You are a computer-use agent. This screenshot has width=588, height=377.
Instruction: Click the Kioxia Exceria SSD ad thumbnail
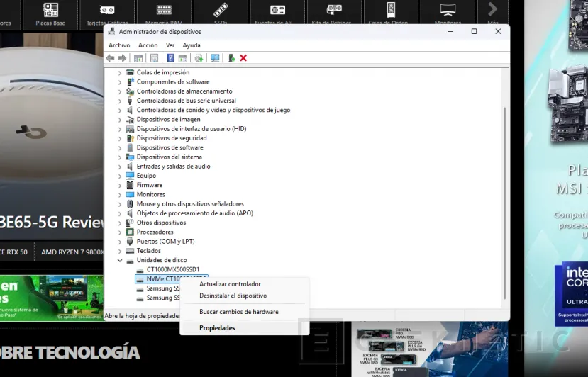click(429, 350)
